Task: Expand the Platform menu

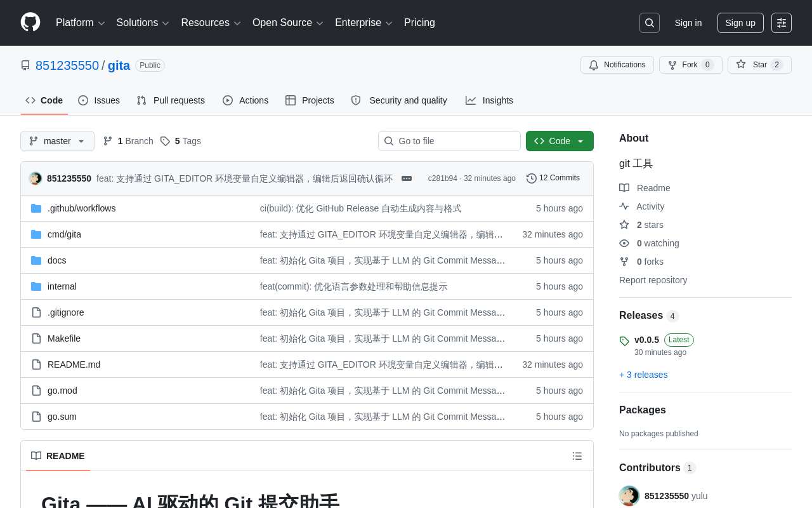Action: point(81,23)
